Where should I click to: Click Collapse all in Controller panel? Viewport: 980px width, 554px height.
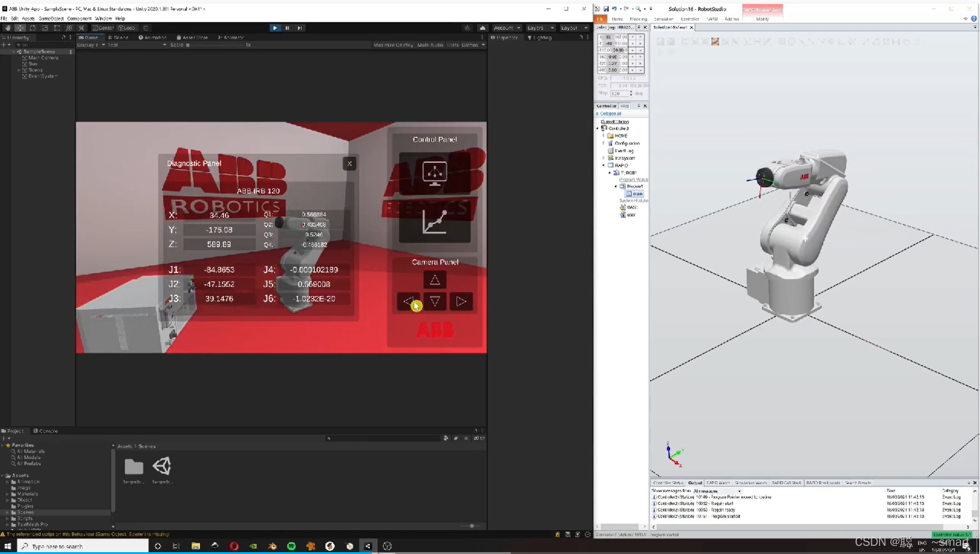(x=610, y=114)
